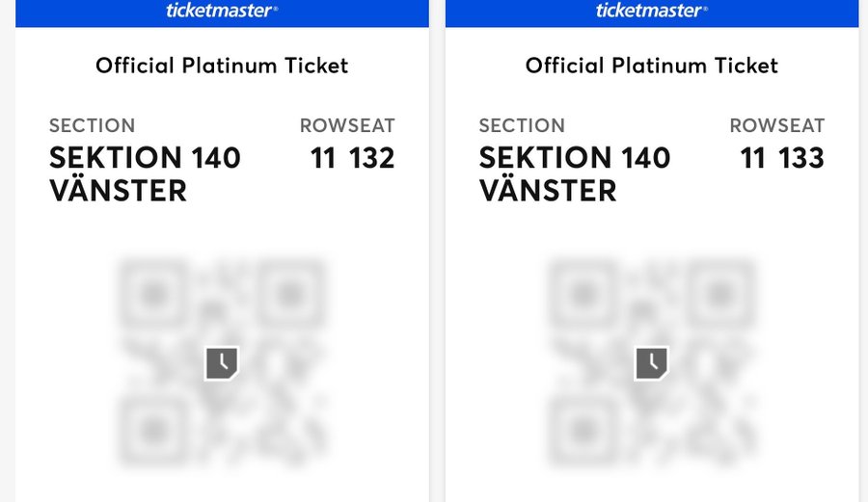The width and height of the screenshot is (868, 502).
Task: Click the ticketmaster logo on the left ticket
Action: 222,11
